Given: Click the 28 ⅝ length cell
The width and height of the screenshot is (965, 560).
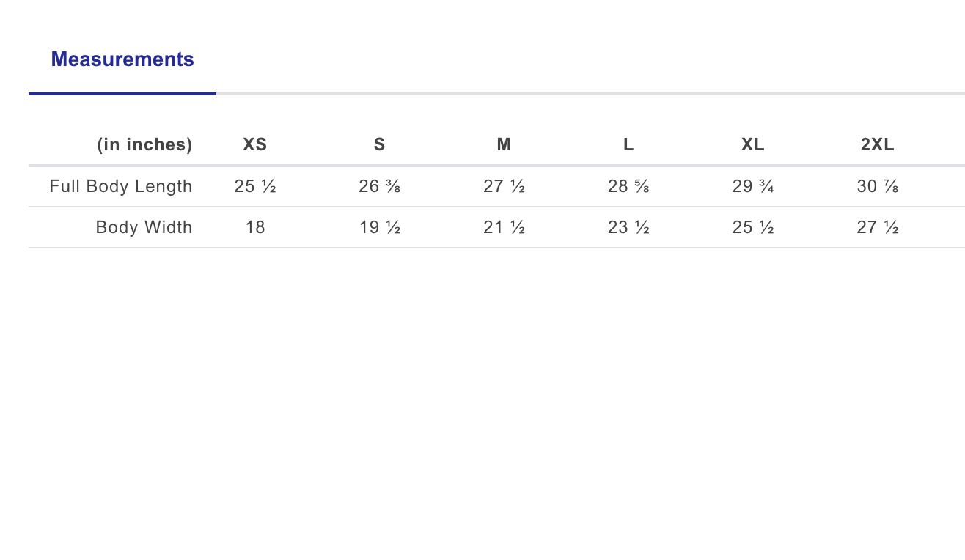Looking at the screenshot, I should [x=628, y=186].
